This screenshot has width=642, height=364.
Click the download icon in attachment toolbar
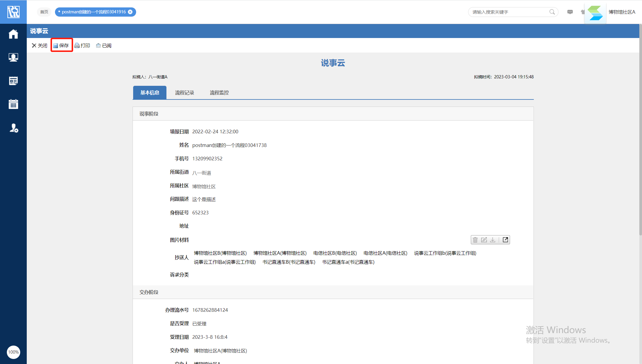click(x=493, y=240)
